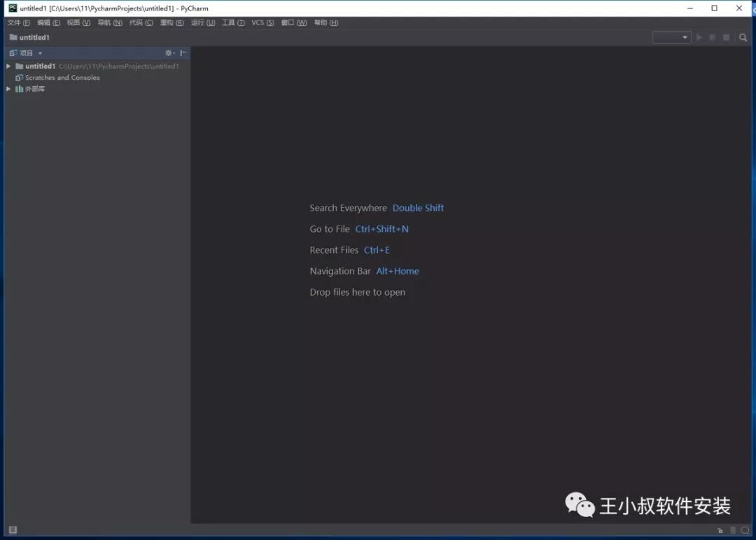Viewport: 756px width, 540px height.
Task: Click the inspector icon at status bar right end
Action: [745, 530]
